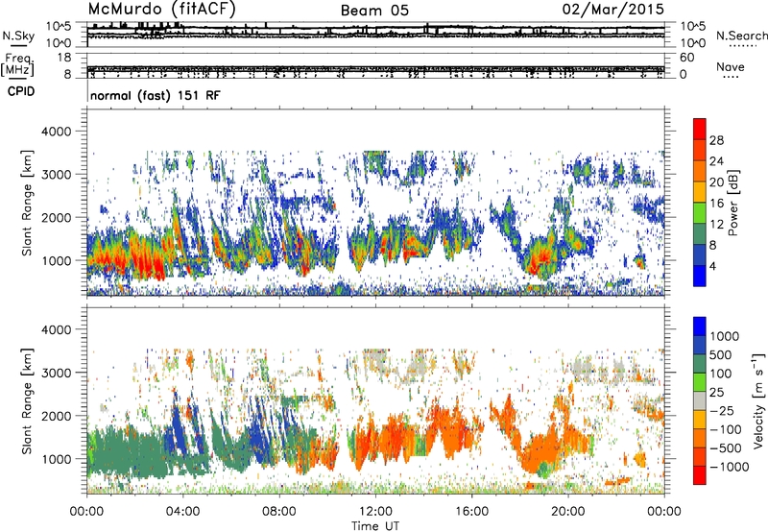Click the '3000' tick on velocity panel

pyautogui.click(x=56, y=373)
